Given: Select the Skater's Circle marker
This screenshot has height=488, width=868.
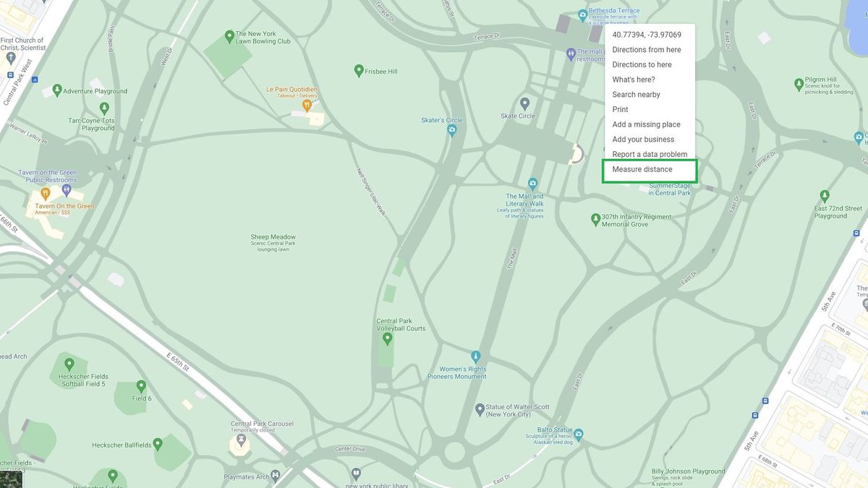Looking at the screenshot, I should point(451,129).
